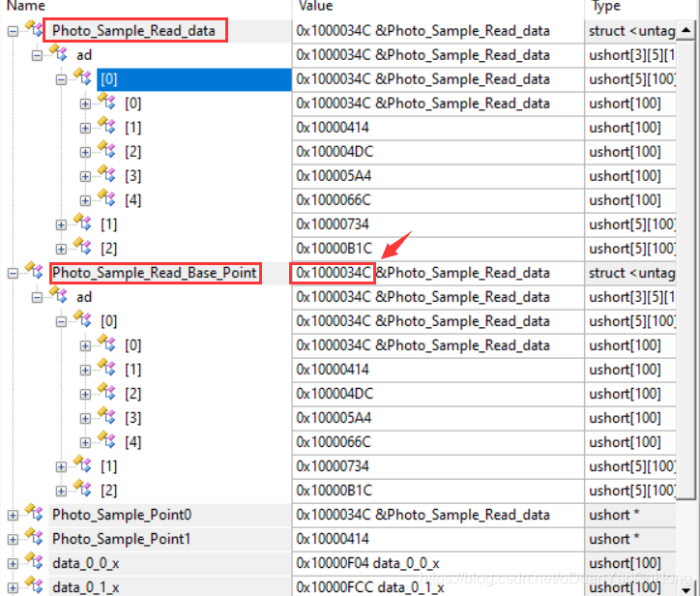This screenshot has width=700, height=596.
Task: Click the icon beside ad under Photo_Sample_Read_Base_Point
Action: (58, 295)
